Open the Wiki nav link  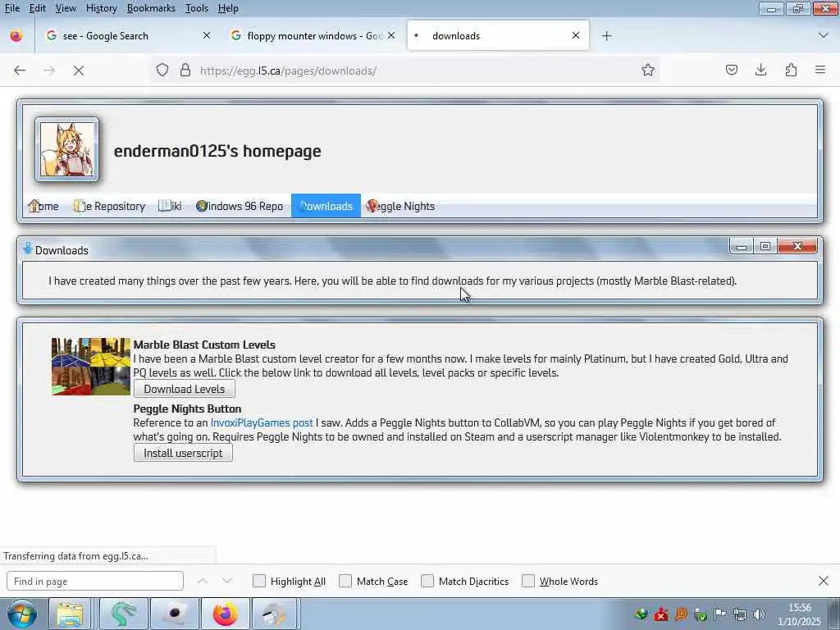click(x=171, y=206)
